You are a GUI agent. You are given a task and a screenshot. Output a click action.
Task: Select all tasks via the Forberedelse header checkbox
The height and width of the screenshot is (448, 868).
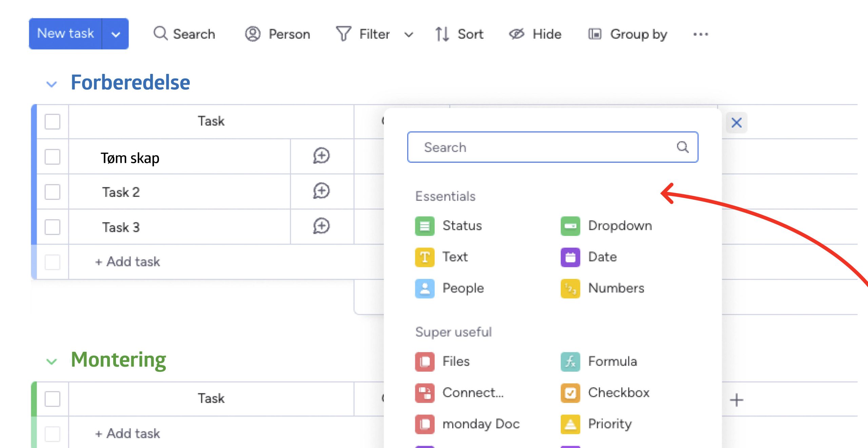(53, 121)
